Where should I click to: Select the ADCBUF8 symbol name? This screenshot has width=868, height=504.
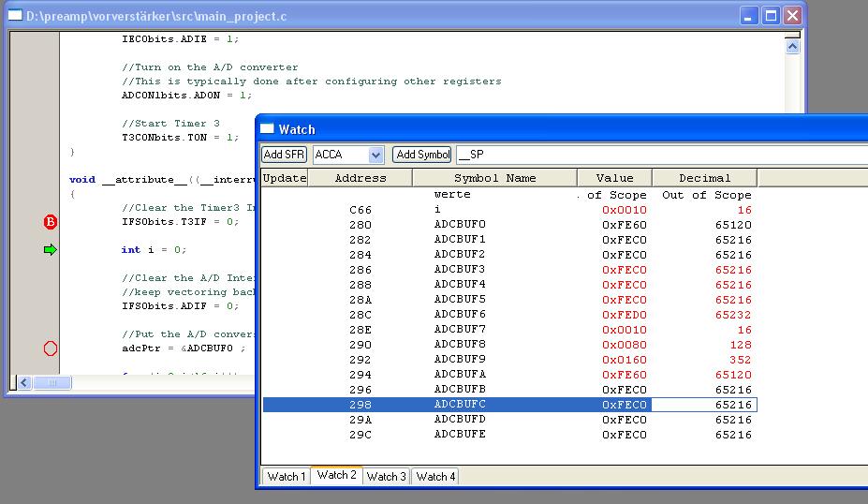[460, 344]
